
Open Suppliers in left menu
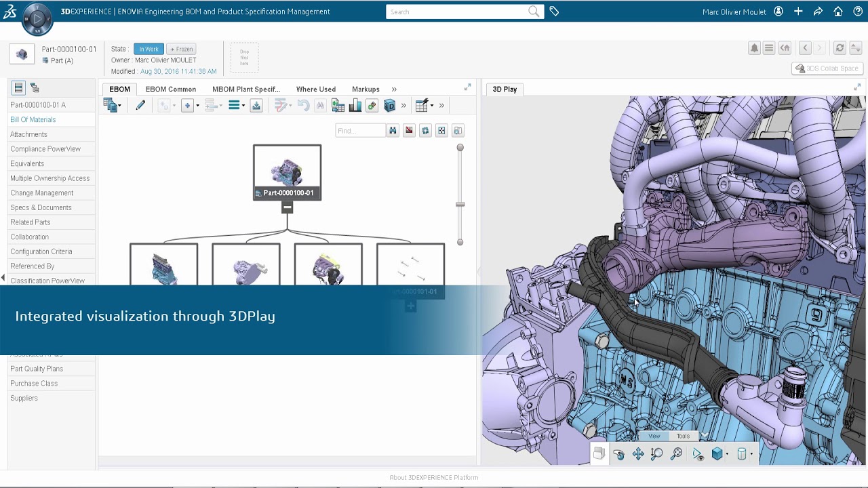pyautogui.click(x=24, y=399)
